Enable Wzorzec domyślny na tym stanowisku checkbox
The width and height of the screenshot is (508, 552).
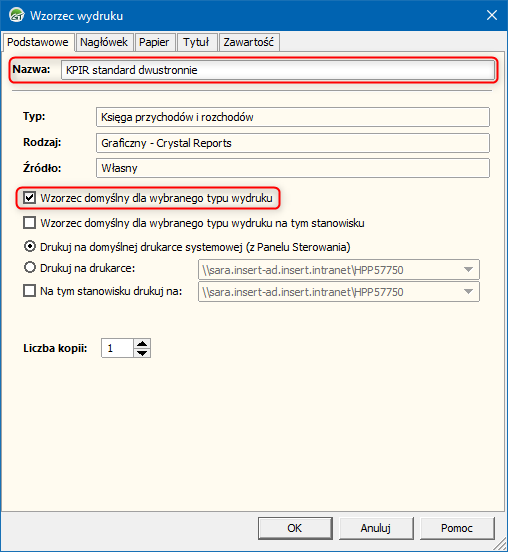tap(30, 222)
